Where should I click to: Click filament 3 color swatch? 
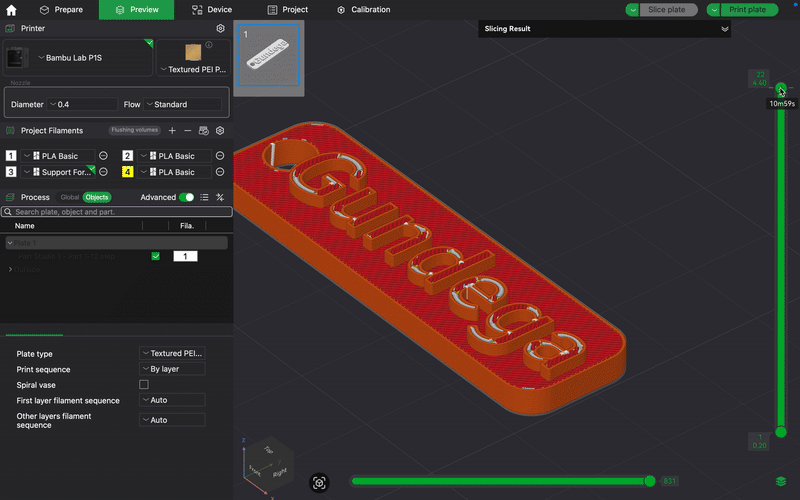(11, 172)
